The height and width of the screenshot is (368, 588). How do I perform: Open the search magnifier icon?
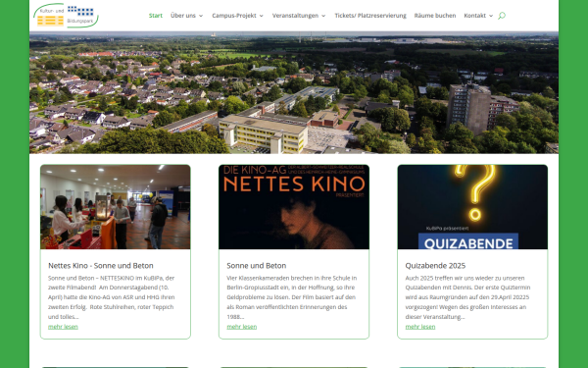pyautogui.click(x=502, y=16)
